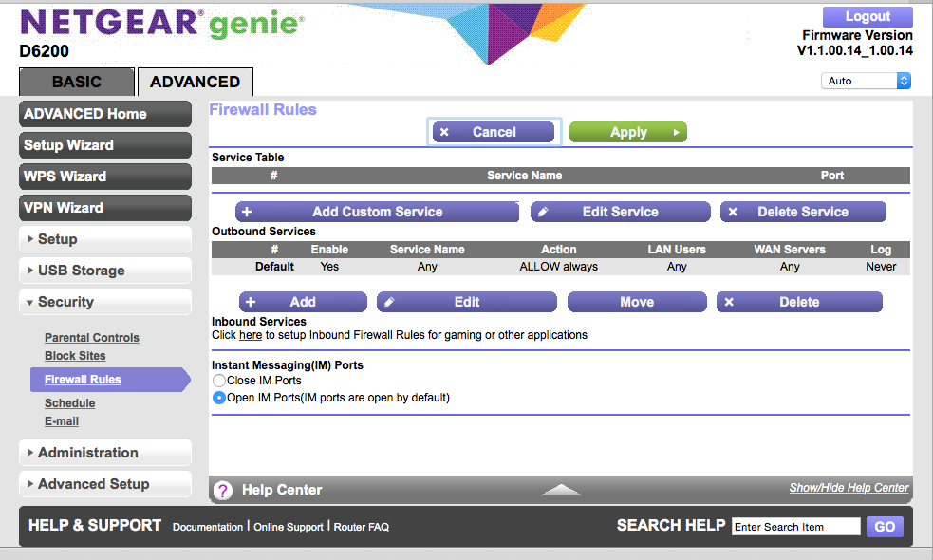Click the Delete Service button
Viewport: 933px width, 560px height.
pyautogui.click(x=803, y=212)
